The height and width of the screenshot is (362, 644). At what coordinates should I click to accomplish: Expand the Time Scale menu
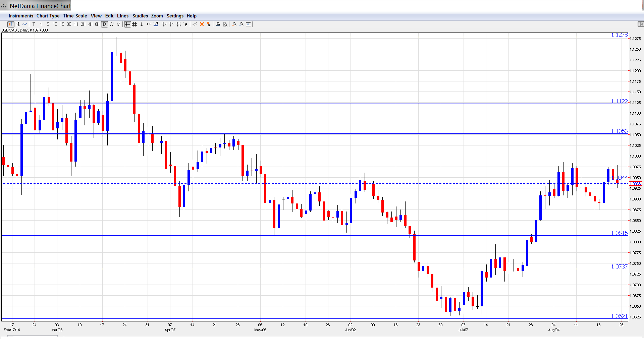click(75, 16)
